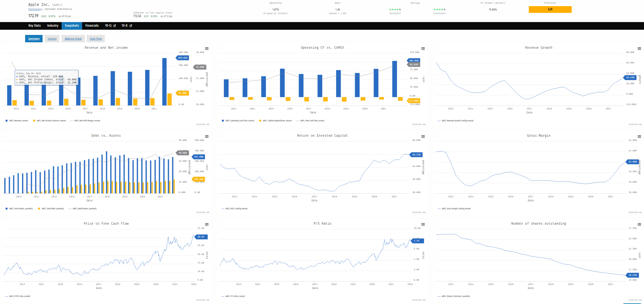This screenshot has height=304, width=644.
Task: Open the Gross Margin chart hamburger menu
Action: click(639, 137)
